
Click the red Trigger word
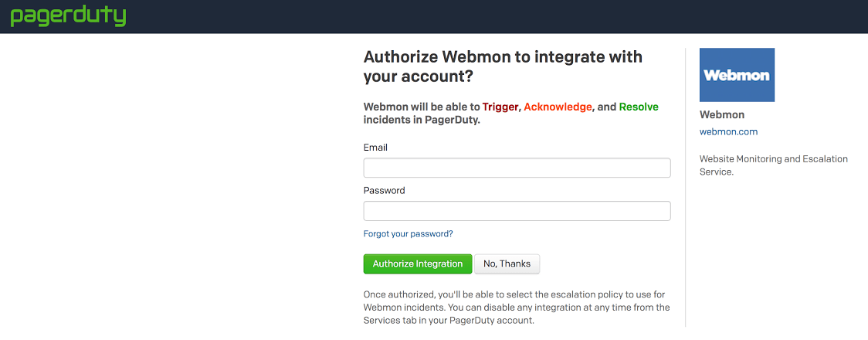click(x=500, y=107)
